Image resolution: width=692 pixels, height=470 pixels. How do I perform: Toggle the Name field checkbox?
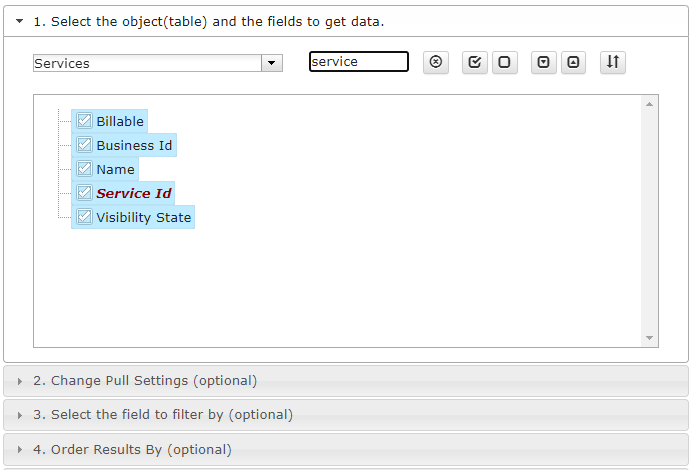(x=84, y=169)
